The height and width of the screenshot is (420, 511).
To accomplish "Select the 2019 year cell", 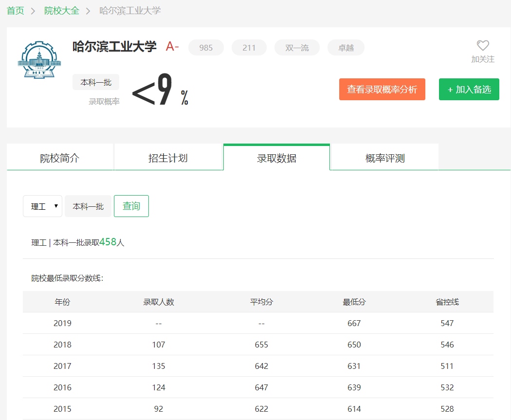I will pos(62,323).
